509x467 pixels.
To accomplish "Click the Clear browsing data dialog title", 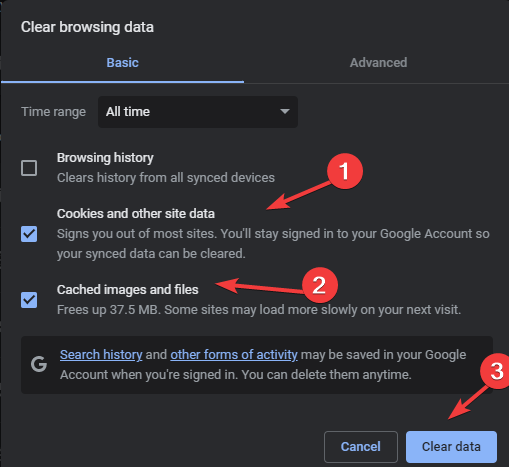I will click(x=87, y=27).
